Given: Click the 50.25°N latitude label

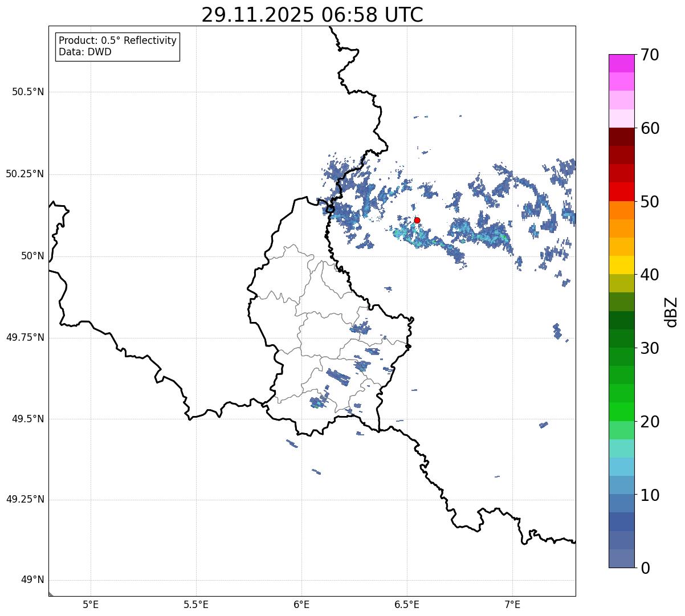Looking at the screenshot, I should (25, 174).
